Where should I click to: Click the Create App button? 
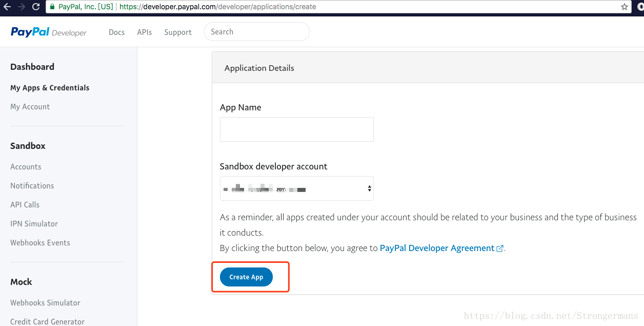[246, 277]
